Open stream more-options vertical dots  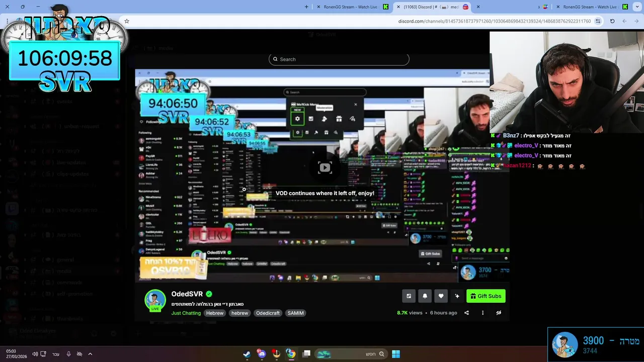tap(482, 313)
